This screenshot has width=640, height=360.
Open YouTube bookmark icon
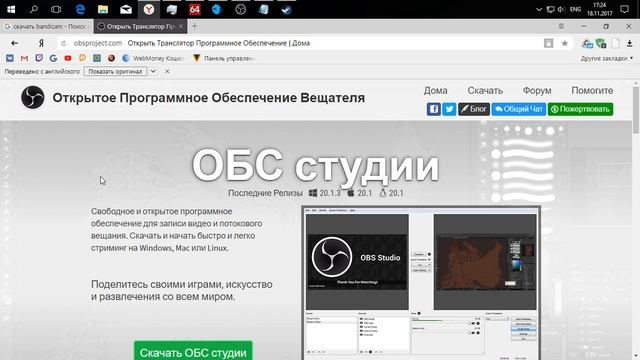[68, 58]
